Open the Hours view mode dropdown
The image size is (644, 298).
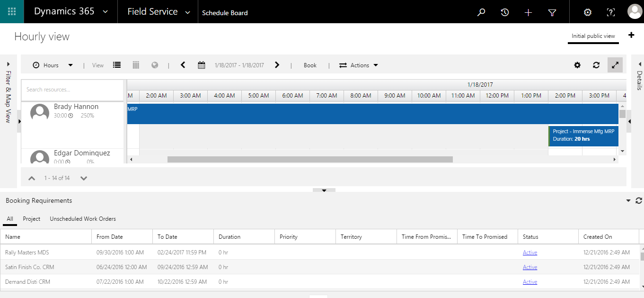(x=53, y=65)
